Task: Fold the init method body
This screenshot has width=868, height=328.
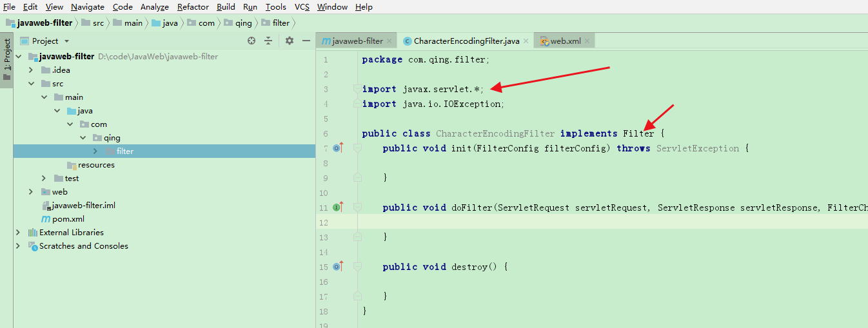Action: click(x=357, y=148)
